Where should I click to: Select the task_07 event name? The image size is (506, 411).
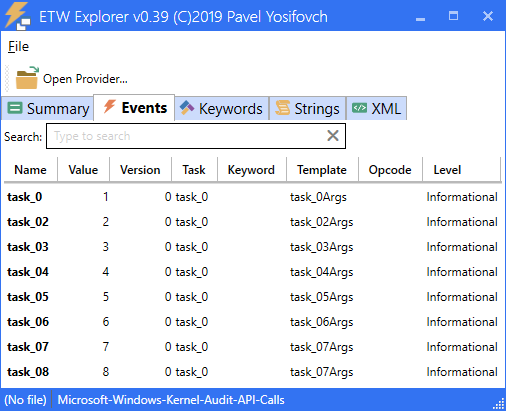pos(28,347)
